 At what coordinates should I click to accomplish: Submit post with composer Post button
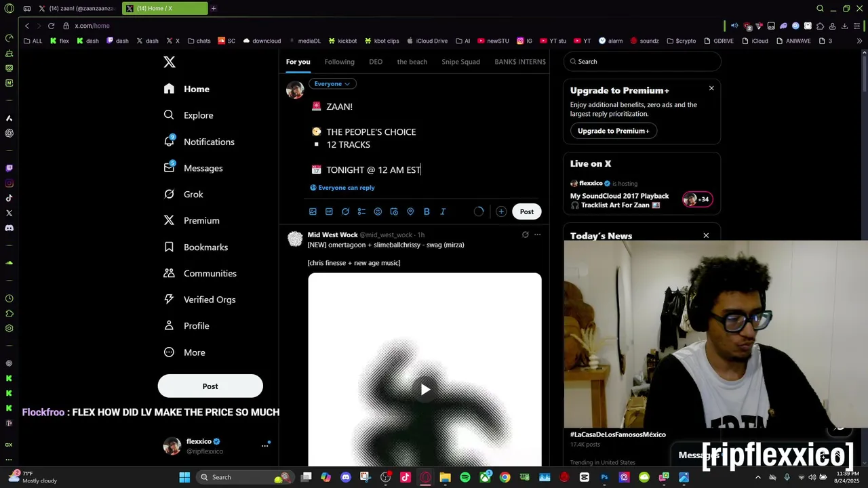526,211
